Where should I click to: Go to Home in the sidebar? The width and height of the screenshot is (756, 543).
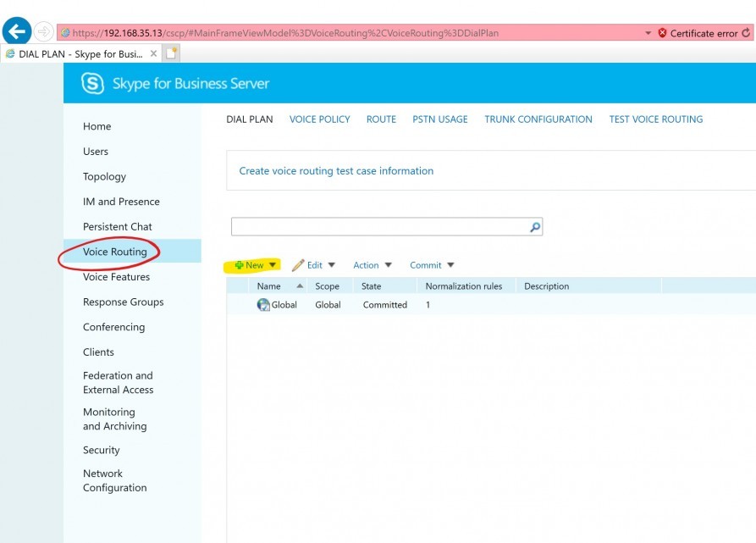click(x=97, y=126)
